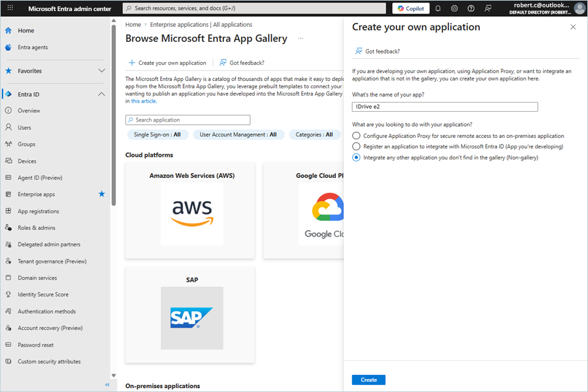
Task: Open the 'this article' link
Action: (x=144, y=101)
